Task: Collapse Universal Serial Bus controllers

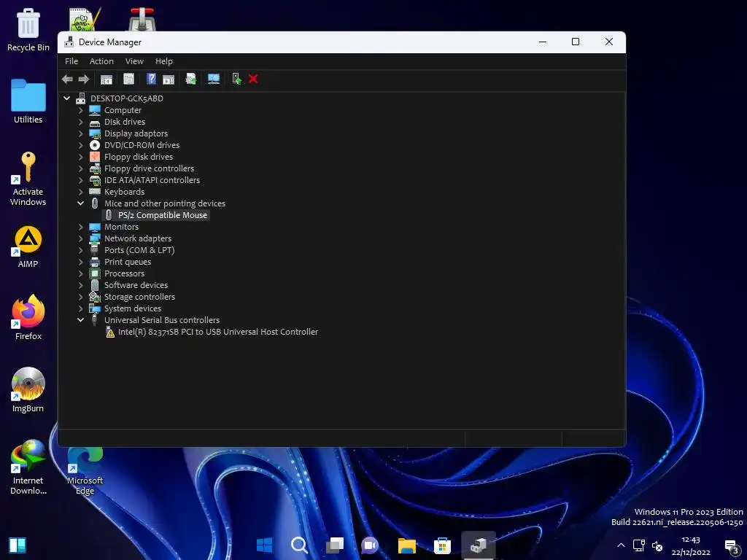Action: 80,320
